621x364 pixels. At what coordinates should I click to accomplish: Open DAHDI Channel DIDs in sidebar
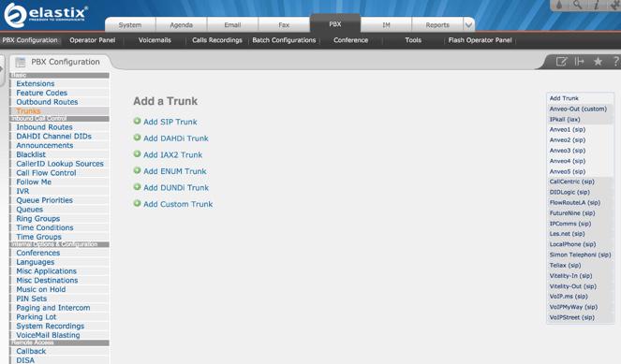pyautogui.click(x=54, y=136)
